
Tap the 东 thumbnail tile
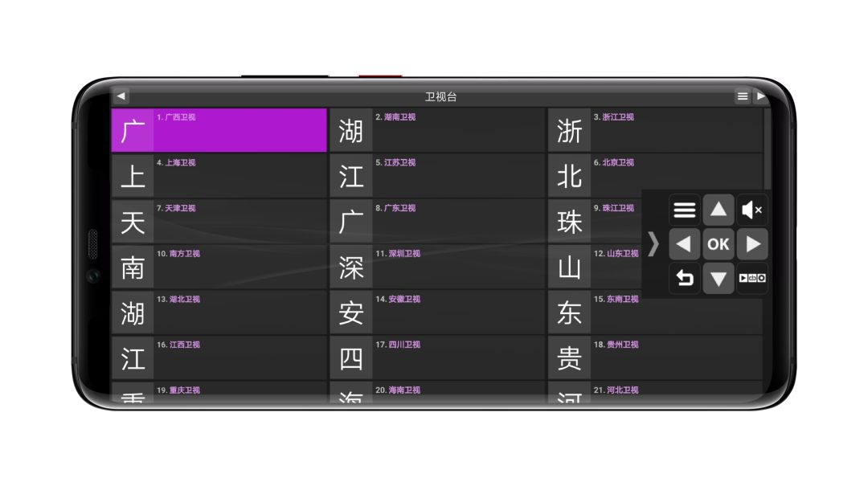click(x=569, y=312)
